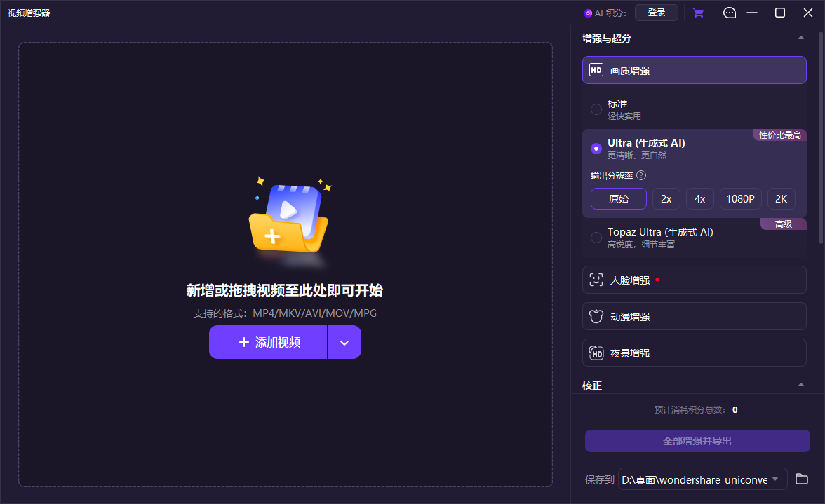
Task: Click the right panel vertical scrollbar
Action: click(821, 137)
